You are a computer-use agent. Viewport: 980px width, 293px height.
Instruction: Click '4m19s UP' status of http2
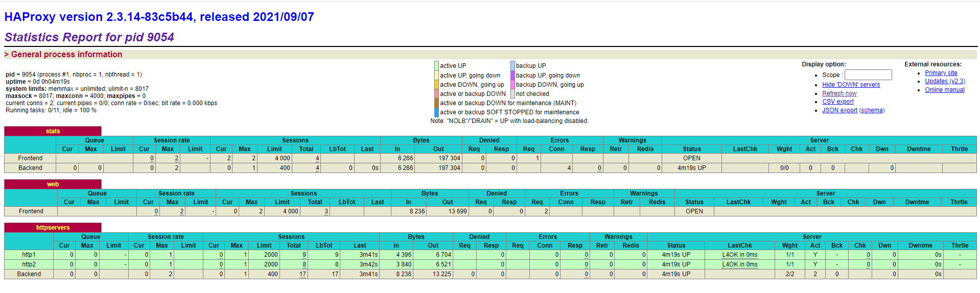(x=676, y=264)
